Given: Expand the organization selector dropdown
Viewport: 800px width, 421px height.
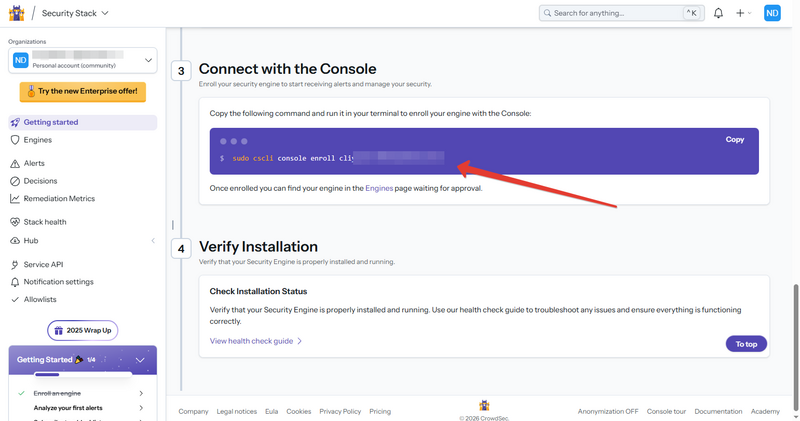Looking at the screenshot, I should (x=83, y=60).
